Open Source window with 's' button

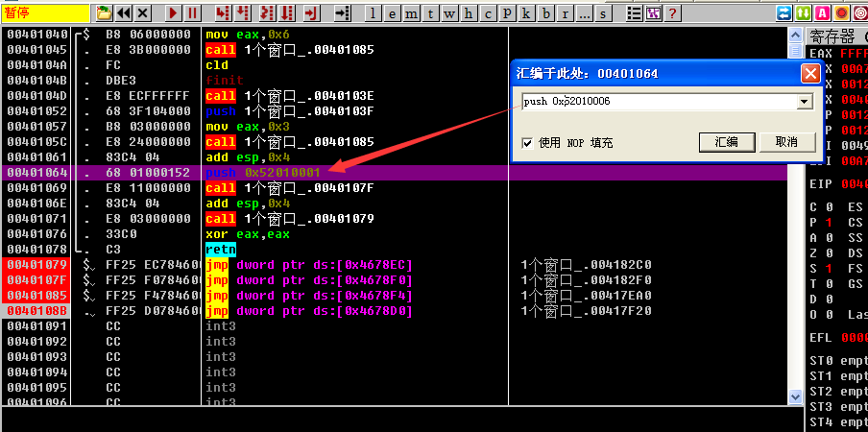[x=603, y=12]
